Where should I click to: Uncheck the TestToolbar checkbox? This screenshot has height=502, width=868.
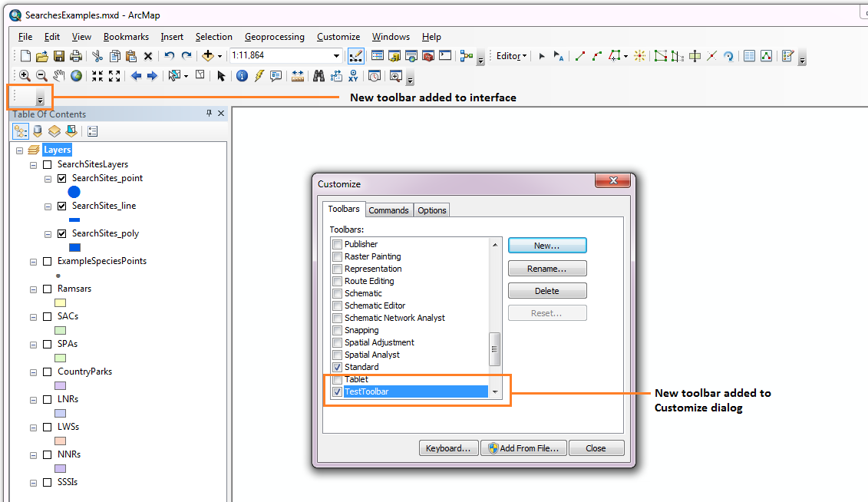(x=337, y=392)
